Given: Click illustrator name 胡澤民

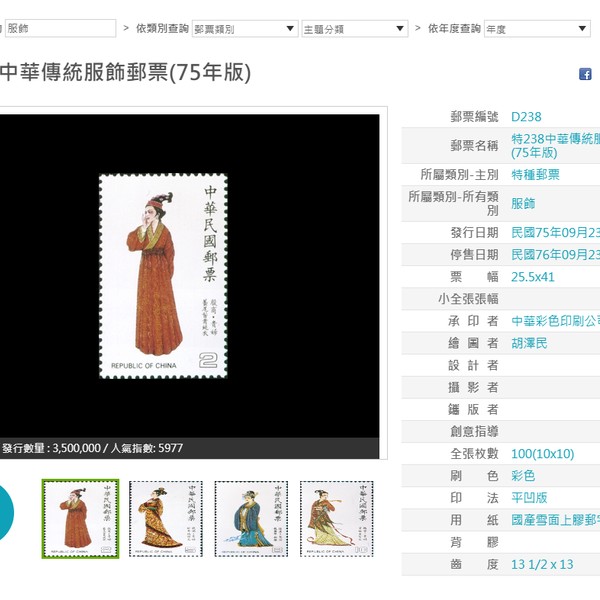Looking at the screenshot, I should point(529,343).
